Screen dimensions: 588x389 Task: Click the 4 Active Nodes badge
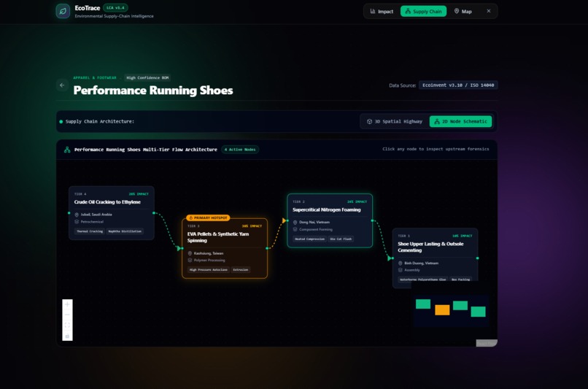point(240,150)
